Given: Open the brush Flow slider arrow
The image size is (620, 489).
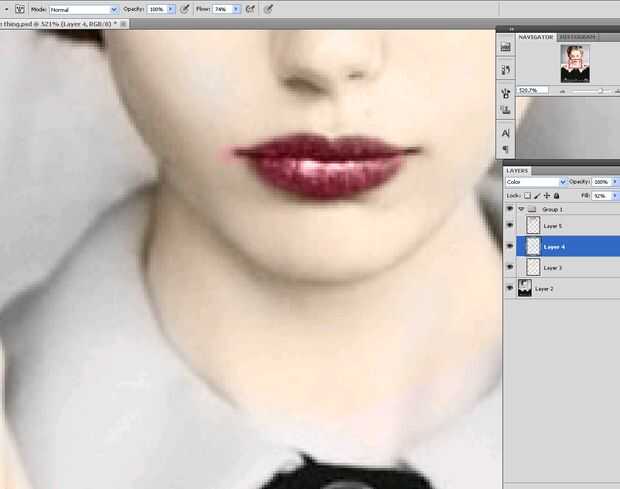Looking at the screenshot, I should tap(236, 9).
